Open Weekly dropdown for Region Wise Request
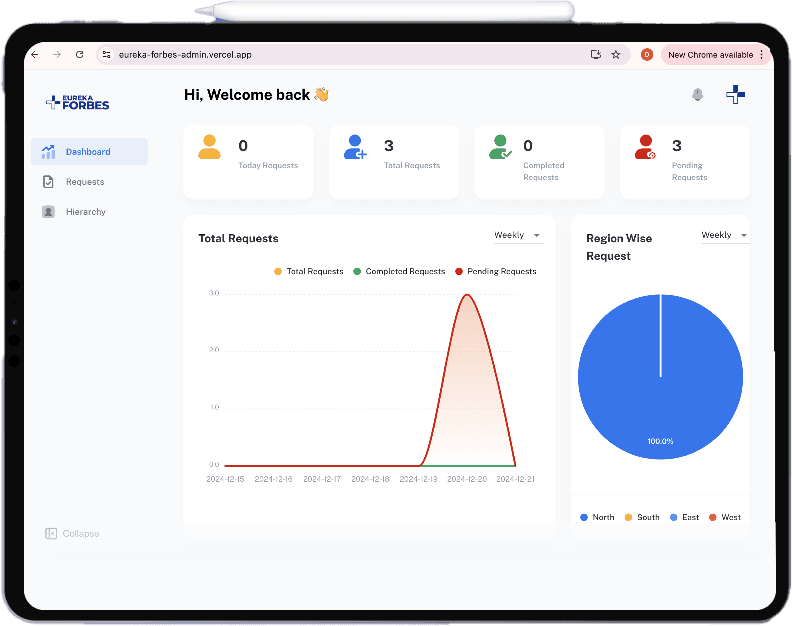This screenshot has height=626, width=792. coord(724,236)
